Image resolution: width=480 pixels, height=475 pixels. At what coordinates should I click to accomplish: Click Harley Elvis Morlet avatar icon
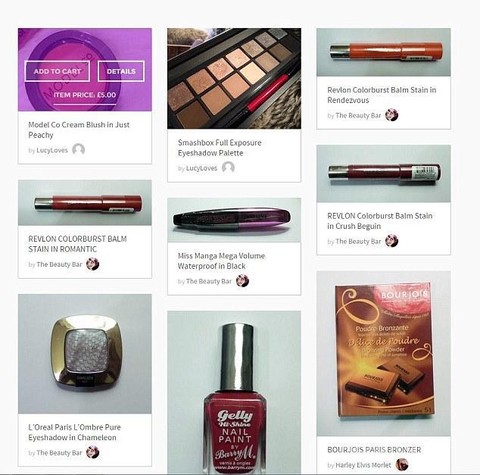coord(402,464)
